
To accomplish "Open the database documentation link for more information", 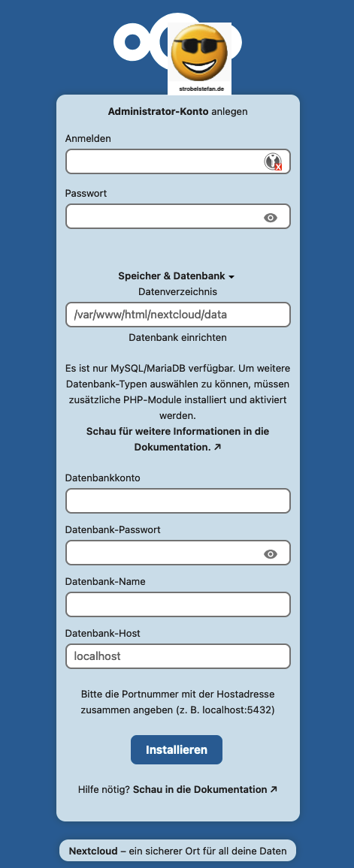I will pyautogui.click(x=178, y=439).
